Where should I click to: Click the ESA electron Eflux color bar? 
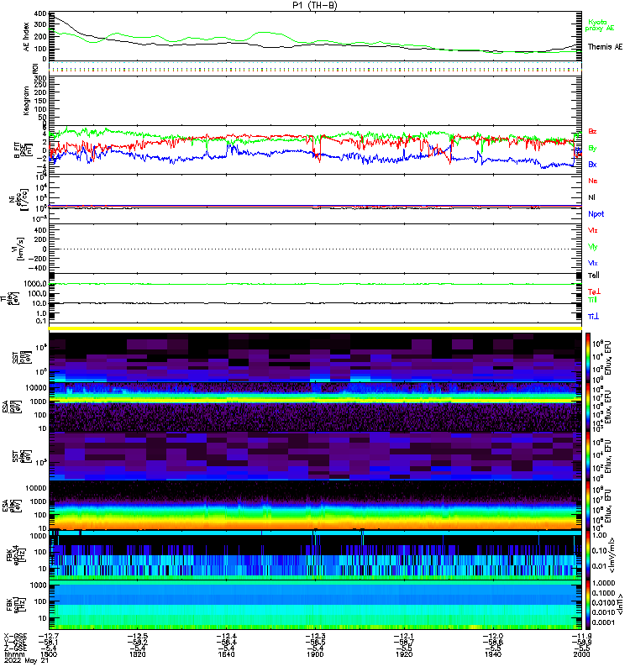coord(588,506)
